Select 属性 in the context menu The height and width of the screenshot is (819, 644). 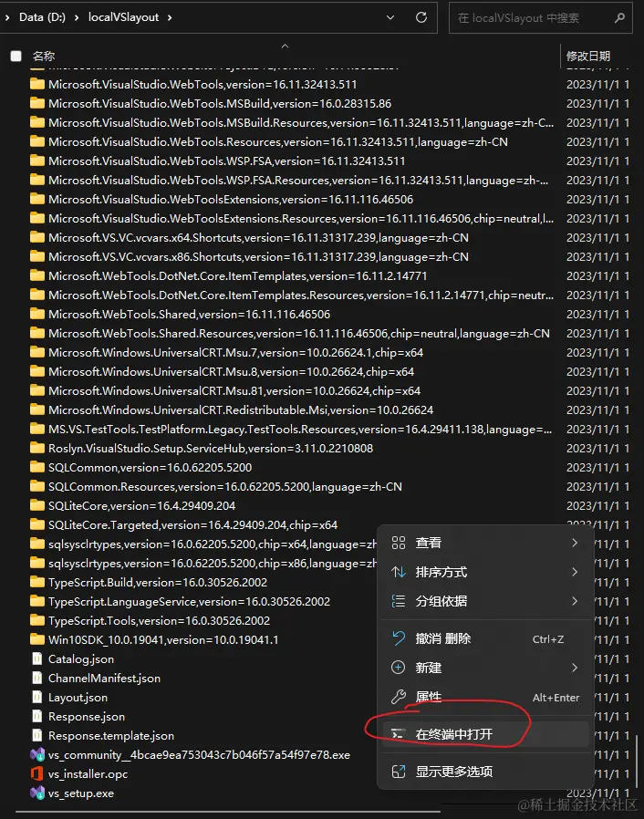pos(486,697)
